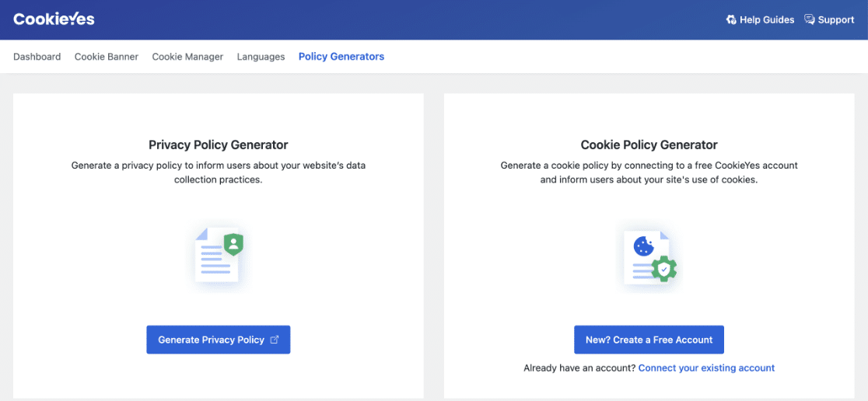Click the Help Guides icon

pos(731,20)
